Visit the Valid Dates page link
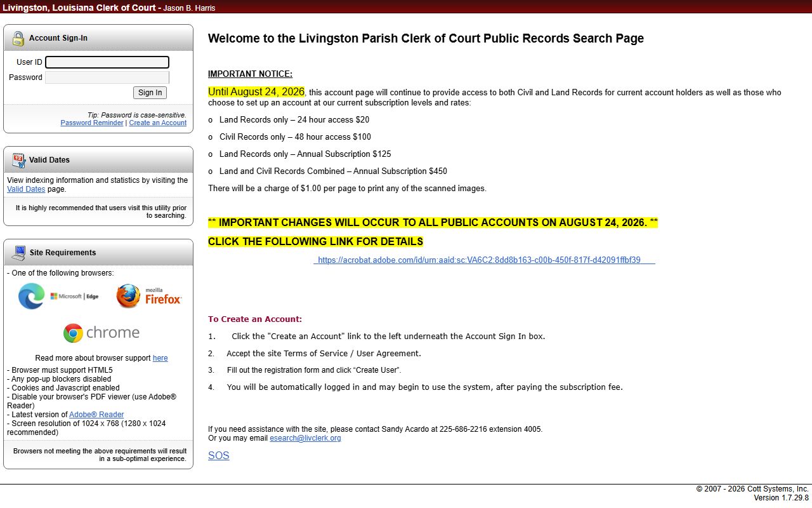Image resolution: width=812 pixels, height=508 pixels. 26,189
